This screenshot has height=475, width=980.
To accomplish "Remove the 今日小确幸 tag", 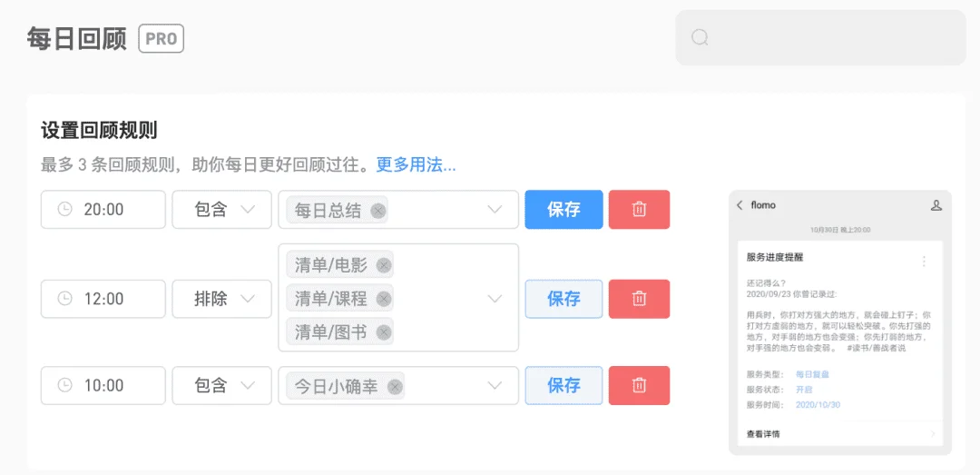I will 395,387.
